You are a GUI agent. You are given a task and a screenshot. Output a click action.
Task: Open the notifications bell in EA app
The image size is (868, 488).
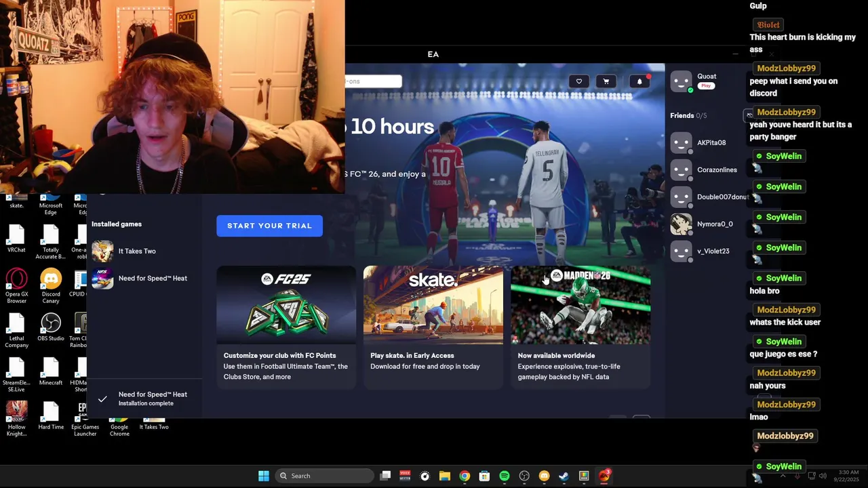[x=639, y=81]
